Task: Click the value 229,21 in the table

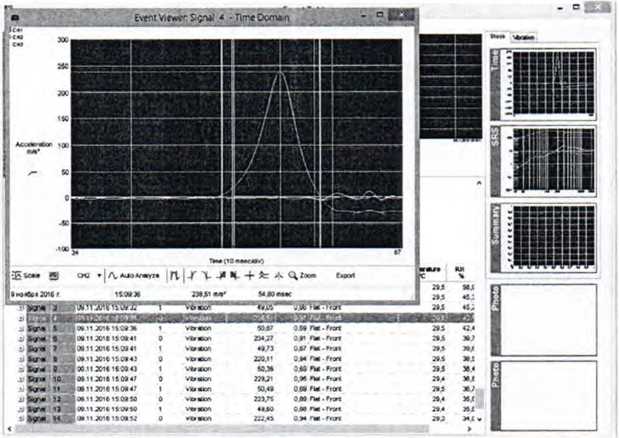Action: [264, 379]
